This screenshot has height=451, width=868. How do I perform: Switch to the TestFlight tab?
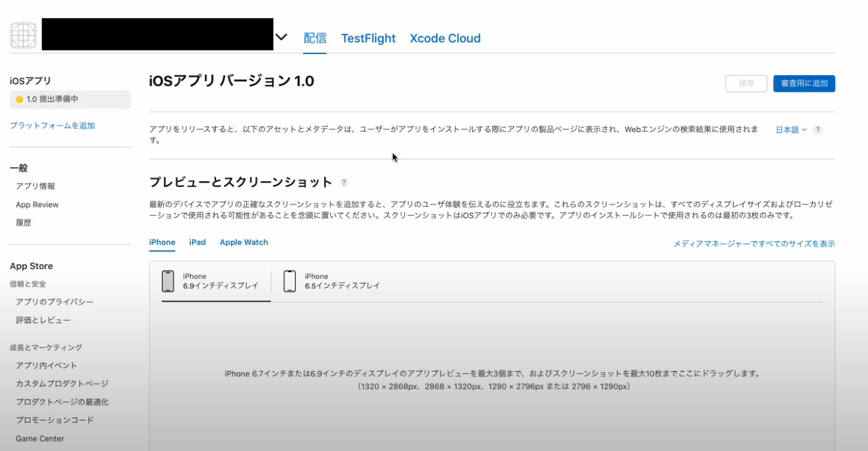pos(368,38)
